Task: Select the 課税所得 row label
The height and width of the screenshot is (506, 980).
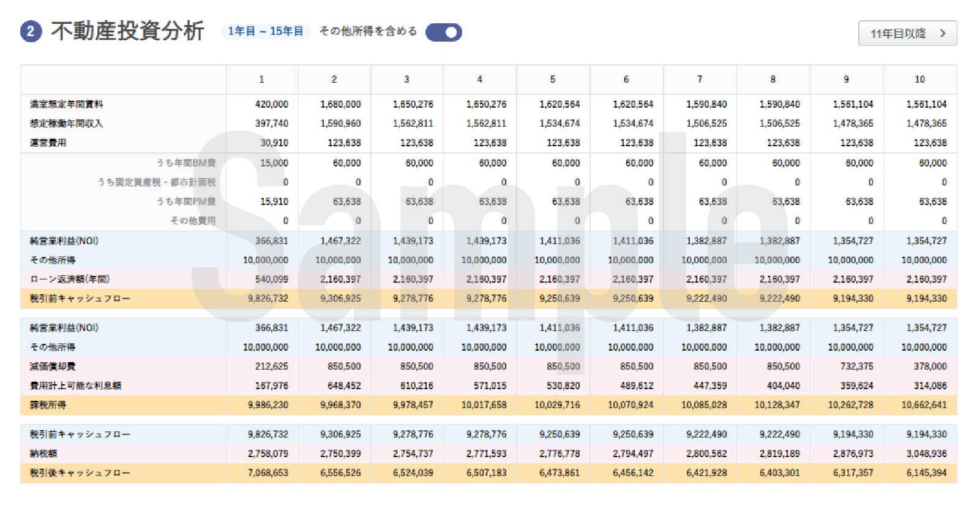Action: (48, 405)
